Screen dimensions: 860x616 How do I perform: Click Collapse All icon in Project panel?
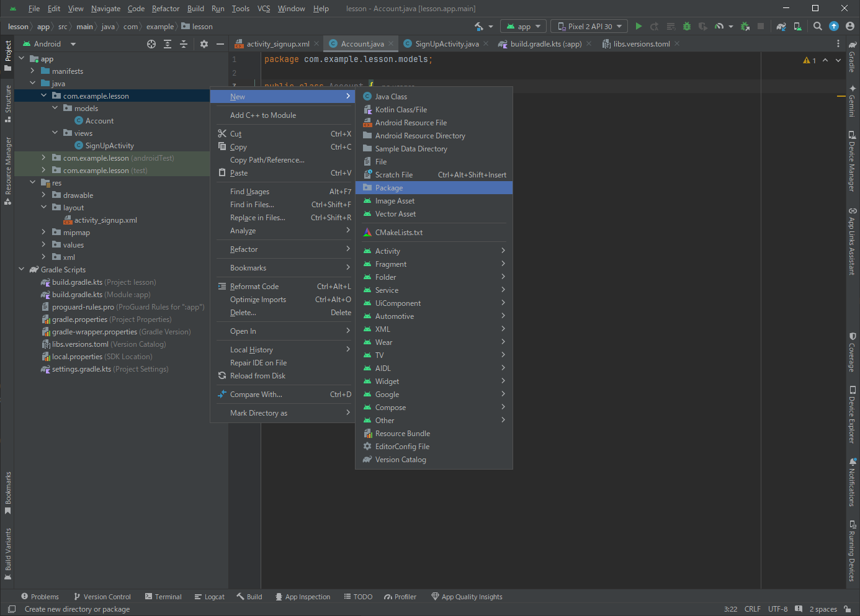click(x=184, y=44)
